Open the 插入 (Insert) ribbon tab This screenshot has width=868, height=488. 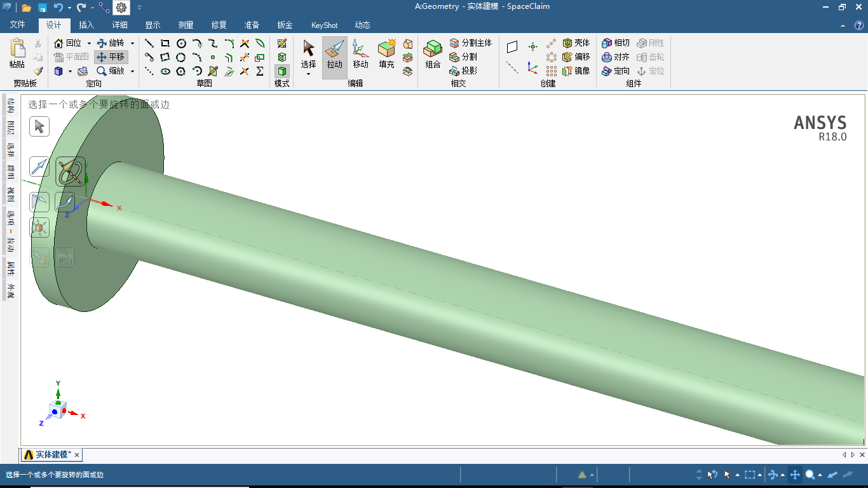(x=86, y=25)
